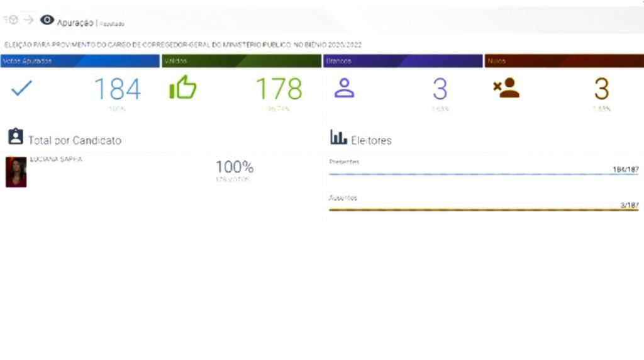
Task: Click the blue checkmark icon for Votos Apurados
Action: click(x=21, y=88)
